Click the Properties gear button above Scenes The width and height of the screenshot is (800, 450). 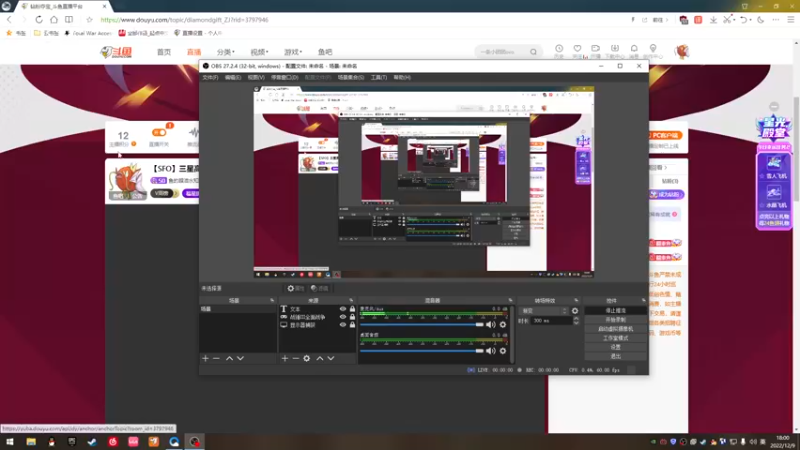[295, 288]
